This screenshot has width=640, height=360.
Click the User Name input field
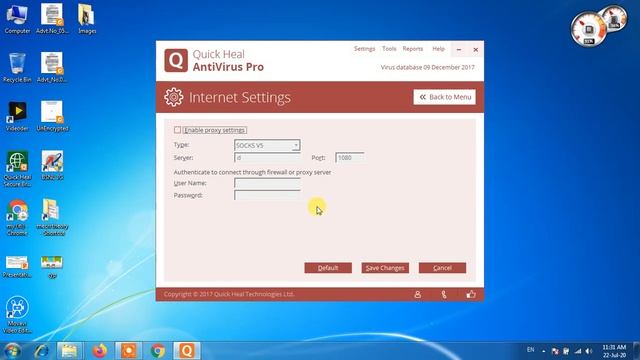click(267, 183)
